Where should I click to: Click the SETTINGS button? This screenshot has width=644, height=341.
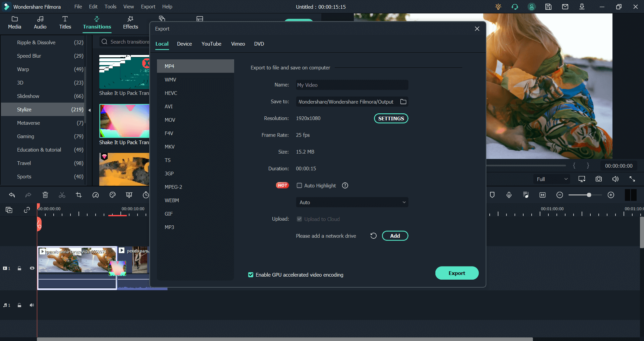391,118
